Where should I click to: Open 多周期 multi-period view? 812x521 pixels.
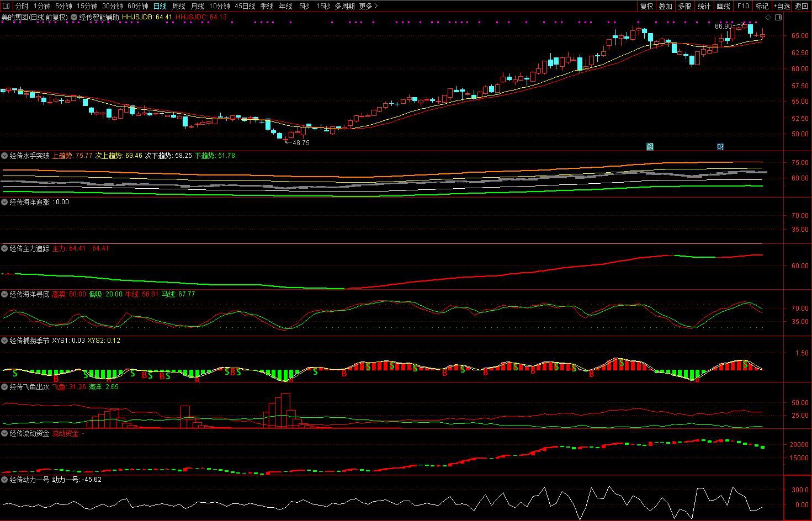point(344,6)
